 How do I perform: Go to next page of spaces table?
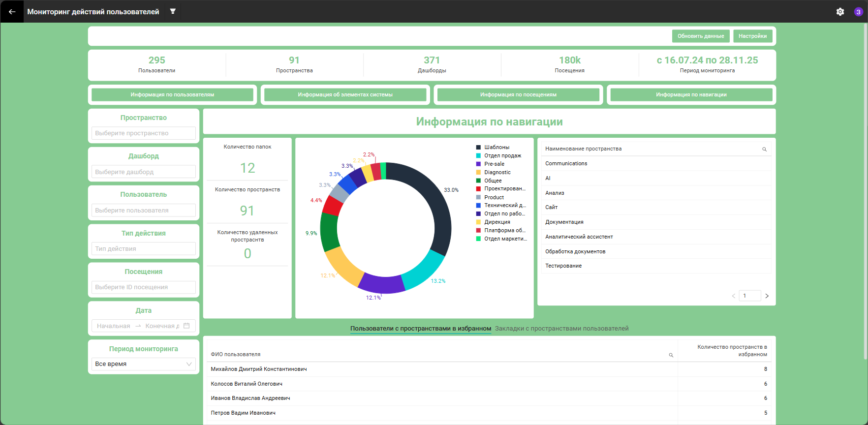tap(767, 296)
